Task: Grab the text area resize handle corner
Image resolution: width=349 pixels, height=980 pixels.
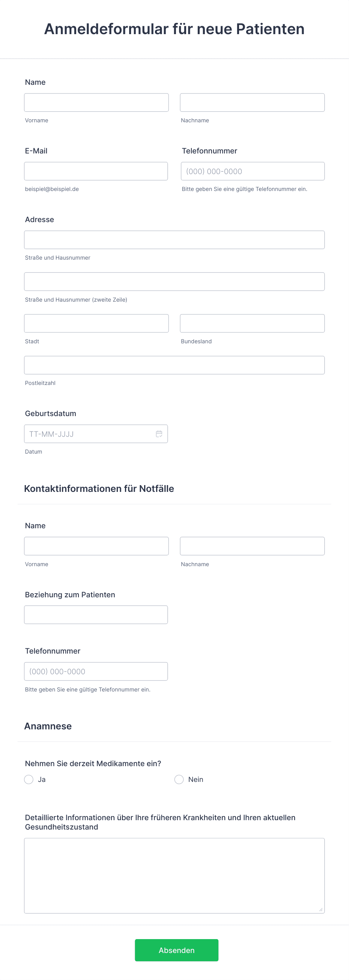Action: (x=321, y=909)
